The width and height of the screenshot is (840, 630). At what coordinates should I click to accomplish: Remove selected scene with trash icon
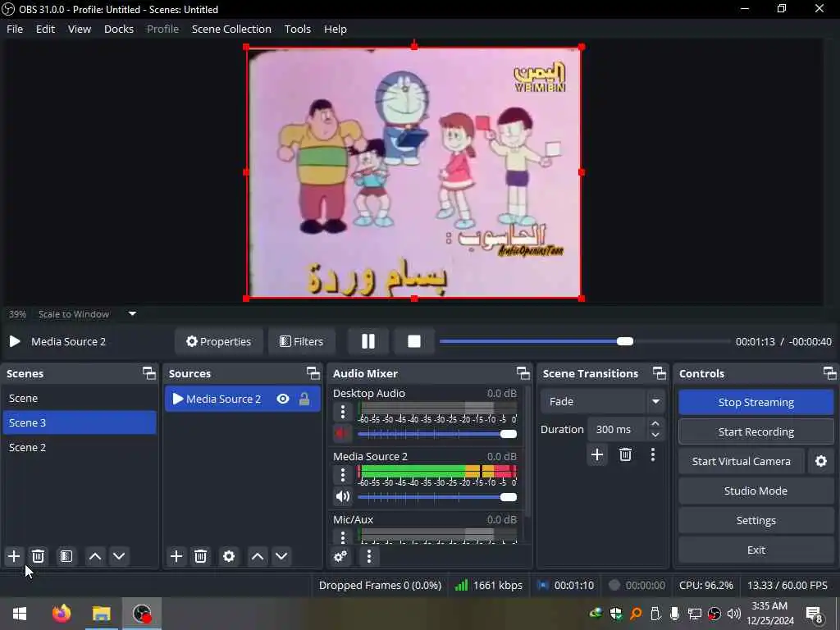click(x=38, y=556)
